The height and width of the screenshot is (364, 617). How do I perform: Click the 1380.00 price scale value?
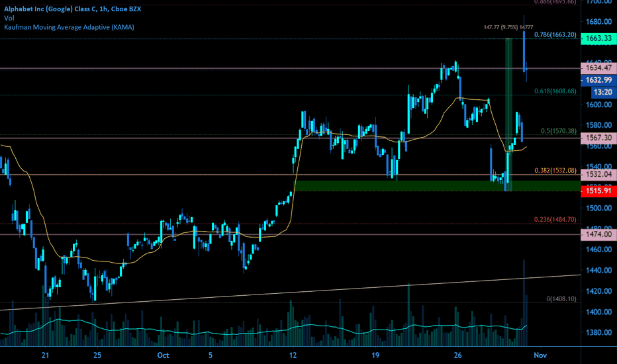click(599, 332)
